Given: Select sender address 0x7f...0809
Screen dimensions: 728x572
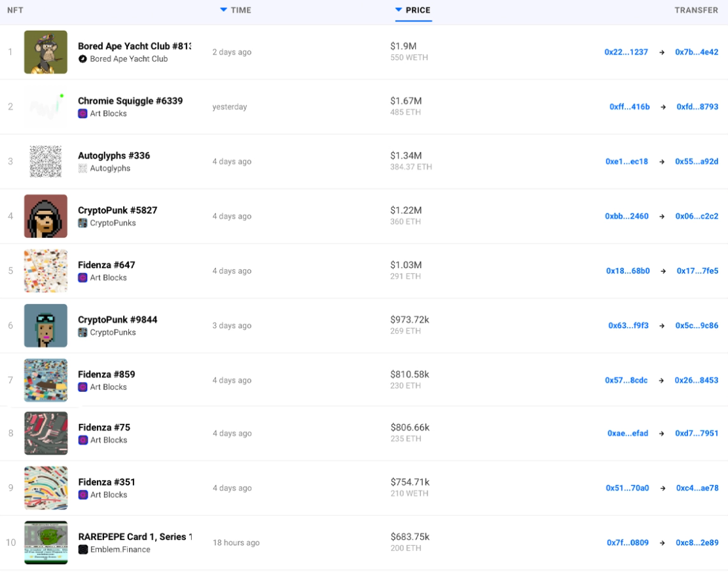Looking at the screenshot, I should tap(628, 543).
